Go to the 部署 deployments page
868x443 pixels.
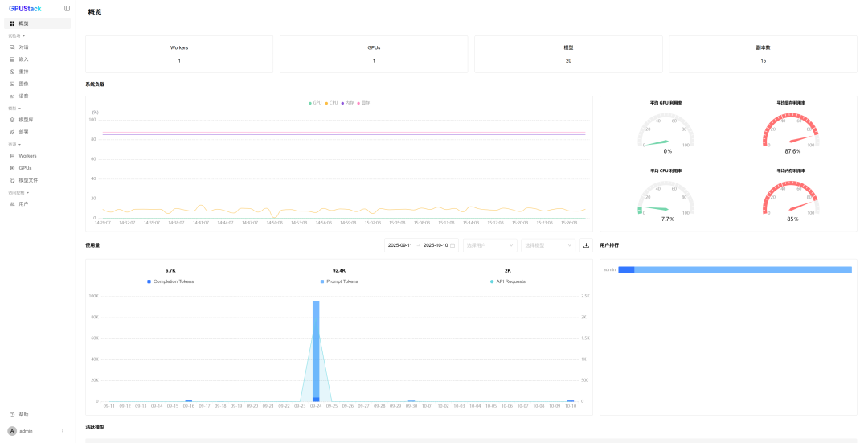(x=23, y=132)
